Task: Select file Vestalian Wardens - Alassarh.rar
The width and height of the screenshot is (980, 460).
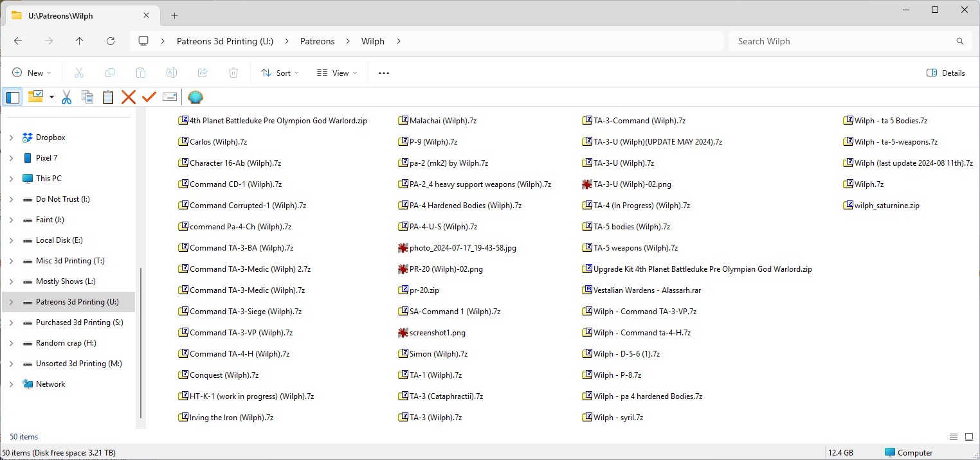Action: (641, 290)
